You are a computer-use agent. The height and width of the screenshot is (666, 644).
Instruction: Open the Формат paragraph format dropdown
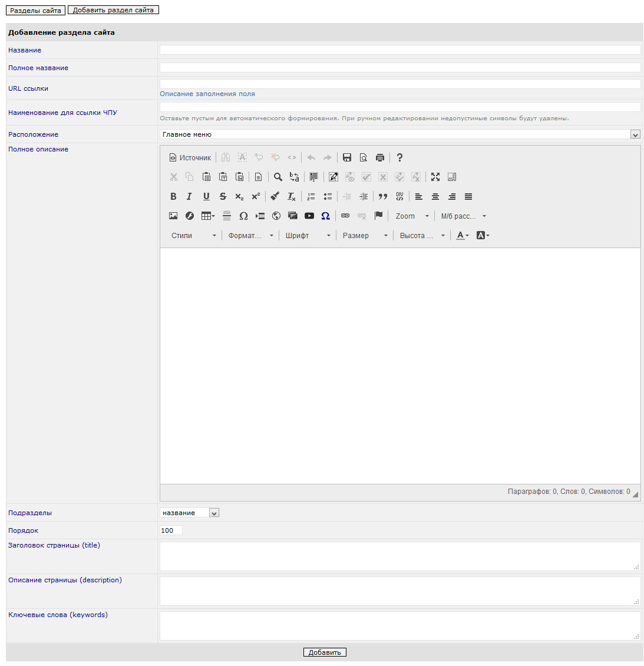[x=250, y=235]
